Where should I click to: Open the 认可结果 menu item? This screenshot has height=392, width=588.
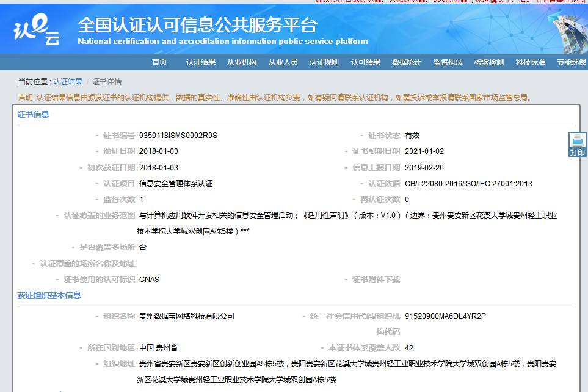coord(365,62)
